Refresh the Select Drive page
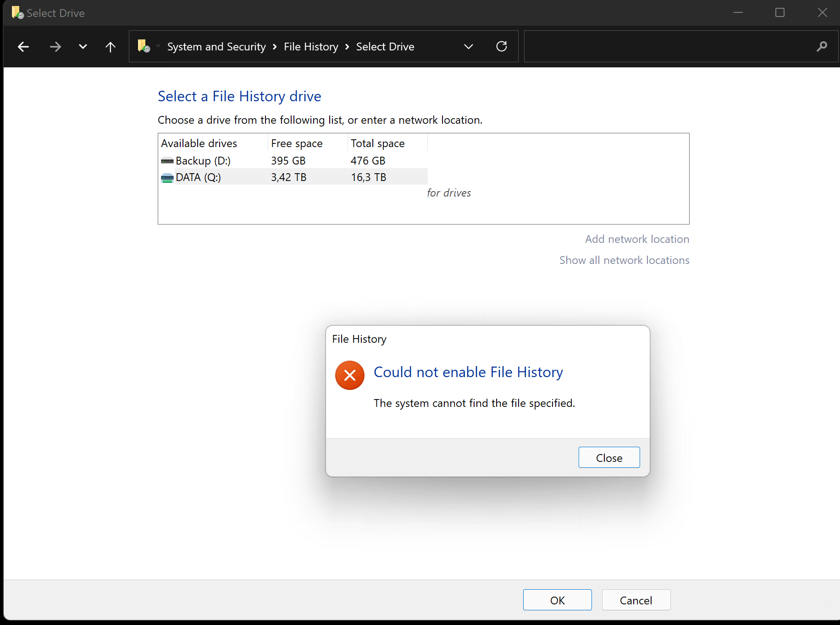Screen dimensions: 840x625 [502, 46]
